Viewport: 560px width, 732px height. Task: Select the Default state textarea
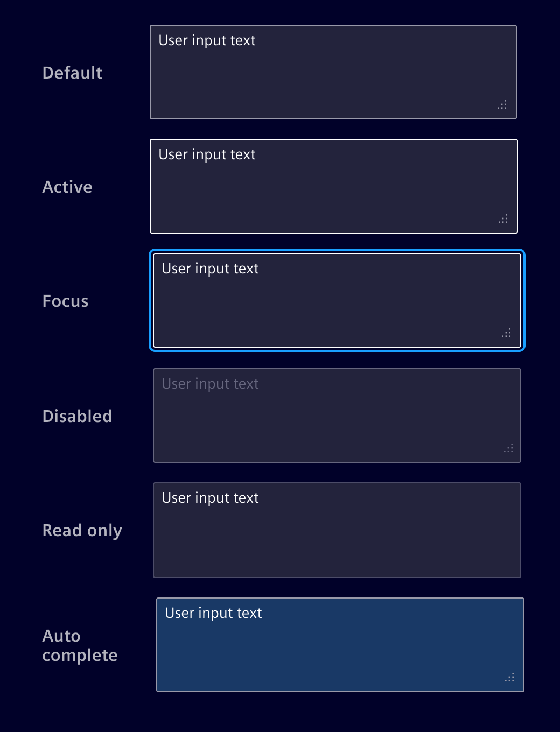(x=333, y=72)
